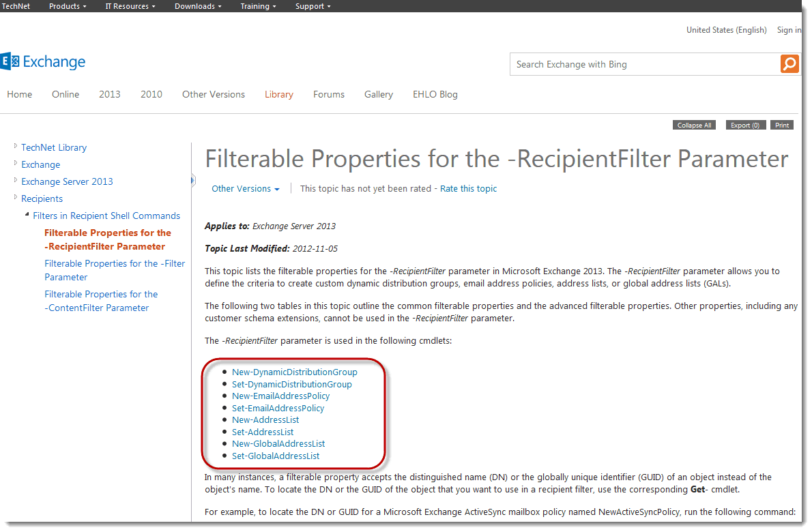Click the Rate this topic link

pyautogui.click(x=468, y=189)
